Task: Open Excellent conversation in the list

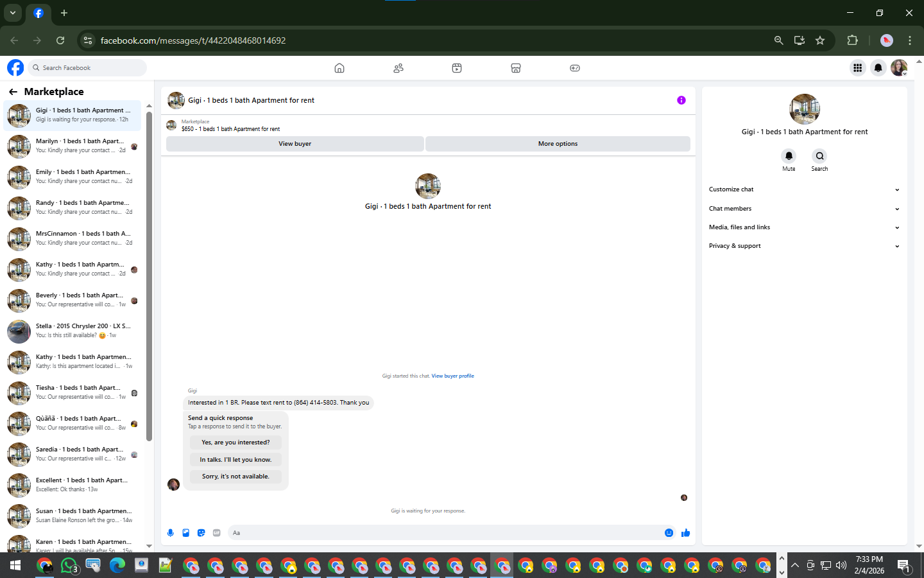Action: tap(73, 485)
